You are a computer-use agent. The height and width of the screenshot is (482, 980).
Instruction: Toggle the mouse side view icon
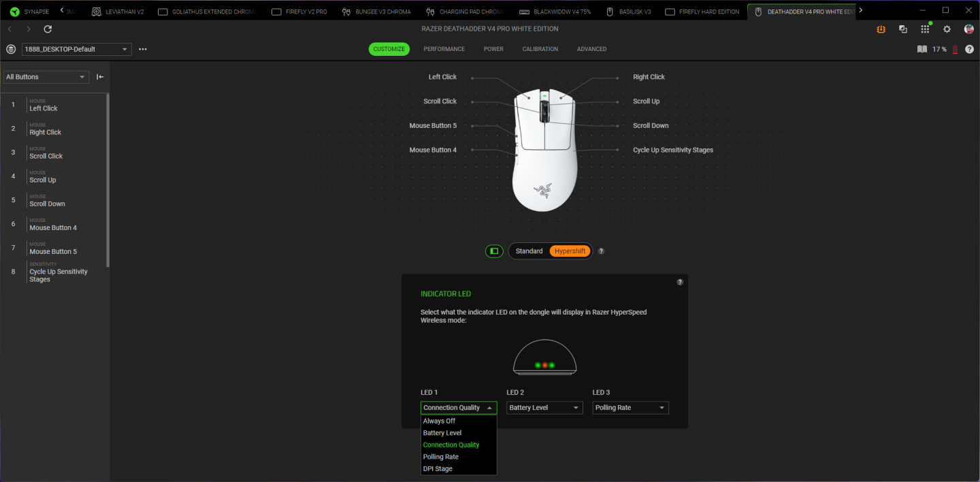point(494,251)
